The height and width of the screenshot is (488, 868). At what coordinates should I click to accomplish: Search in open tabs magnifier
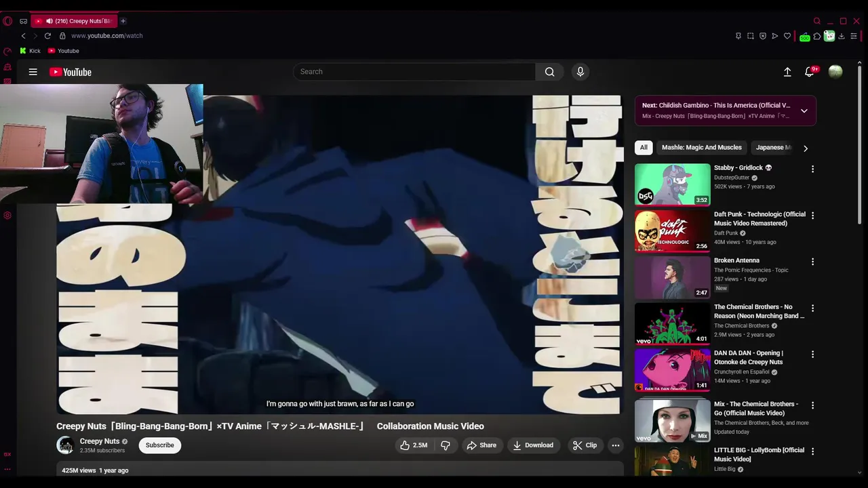click(x=817, y=21)
